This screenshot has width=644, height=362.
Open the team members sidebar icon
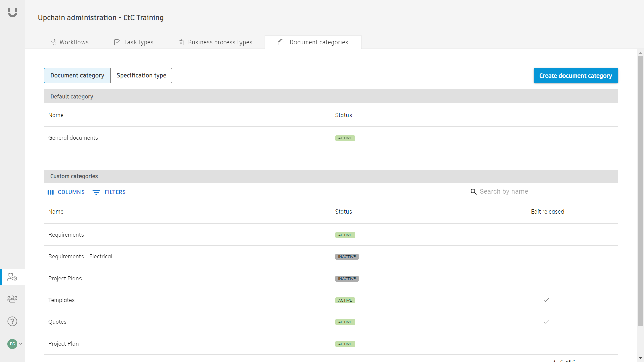click(12, 299)
